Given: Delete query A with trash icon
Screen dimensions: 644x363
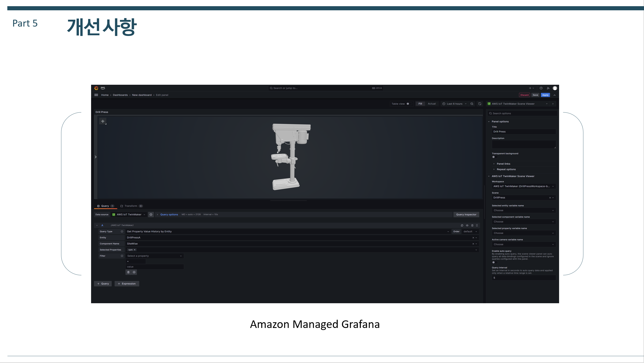Looking at the screenshot, I should coord(472,225).
